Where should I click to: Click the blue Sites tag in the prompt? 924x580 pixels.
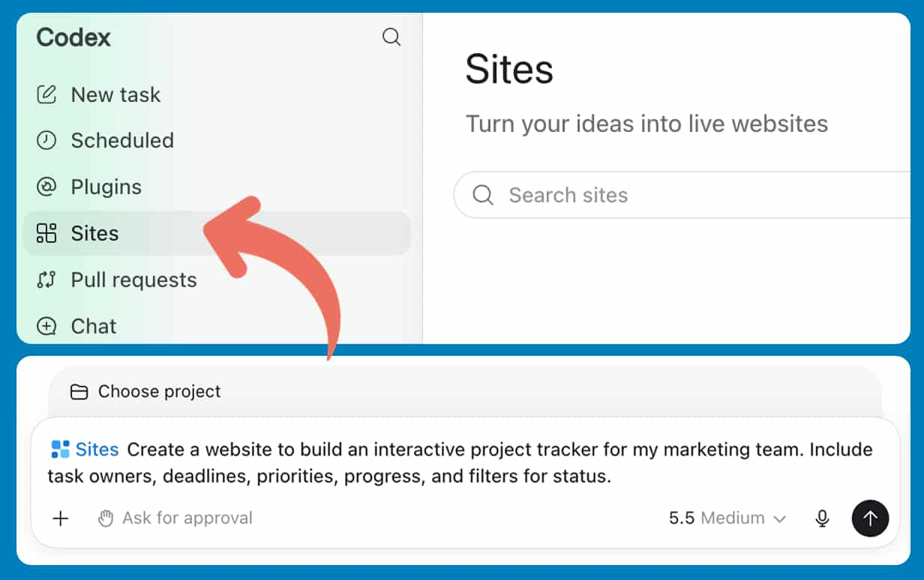[x=85, y=450]
